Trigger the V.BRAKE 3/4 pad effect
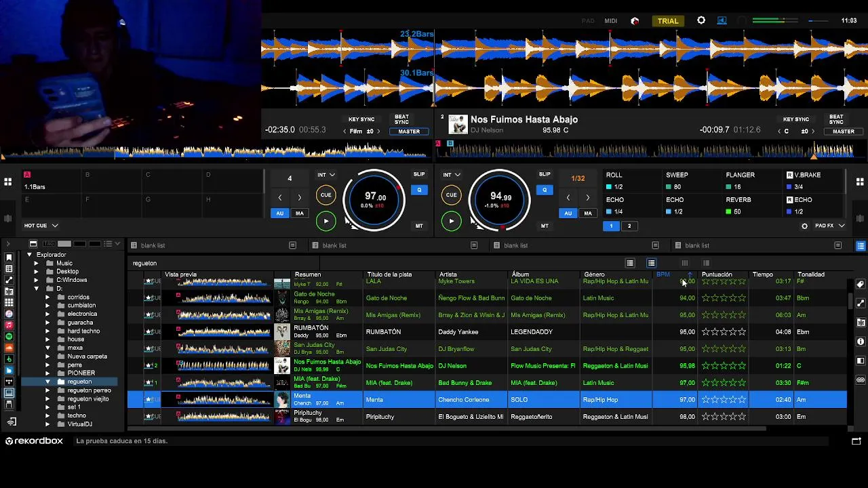The image size is (868, 488). [812, 181]
